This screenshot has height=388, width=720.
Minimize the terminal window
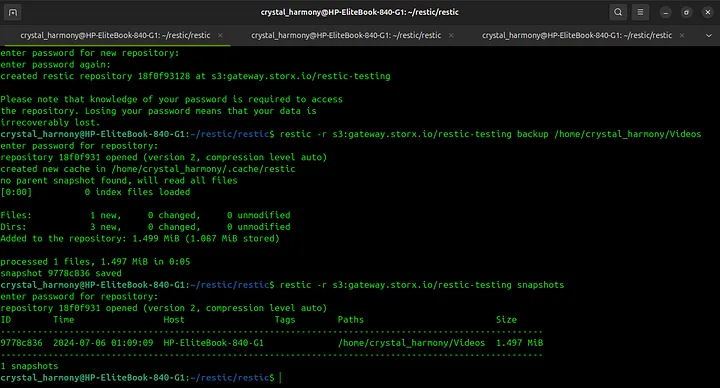pos(665,12)
